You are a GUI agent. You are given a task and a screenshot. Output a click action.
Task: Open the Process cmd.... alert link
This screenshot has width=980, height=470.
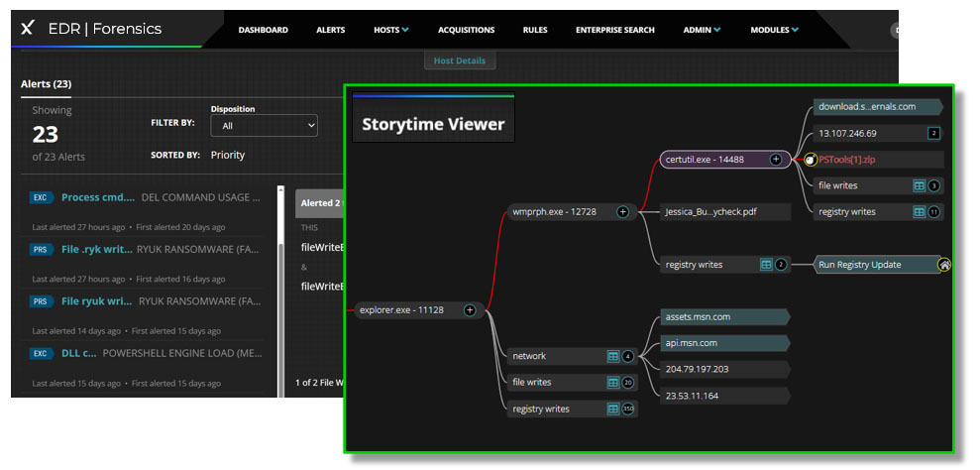click(98, 197)
